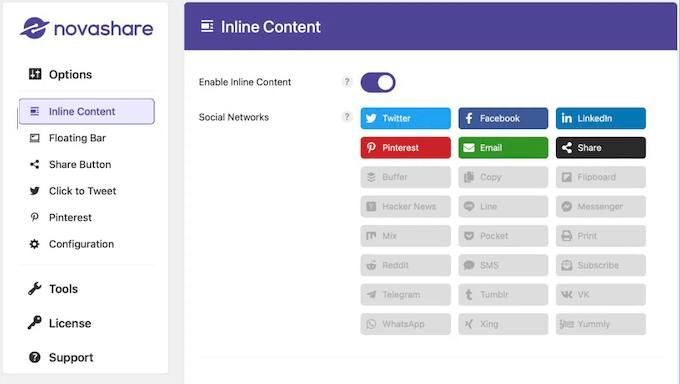
Task: Click the Share Button sidebar icon
Action: pyautogui.click(x=35, y=164)
